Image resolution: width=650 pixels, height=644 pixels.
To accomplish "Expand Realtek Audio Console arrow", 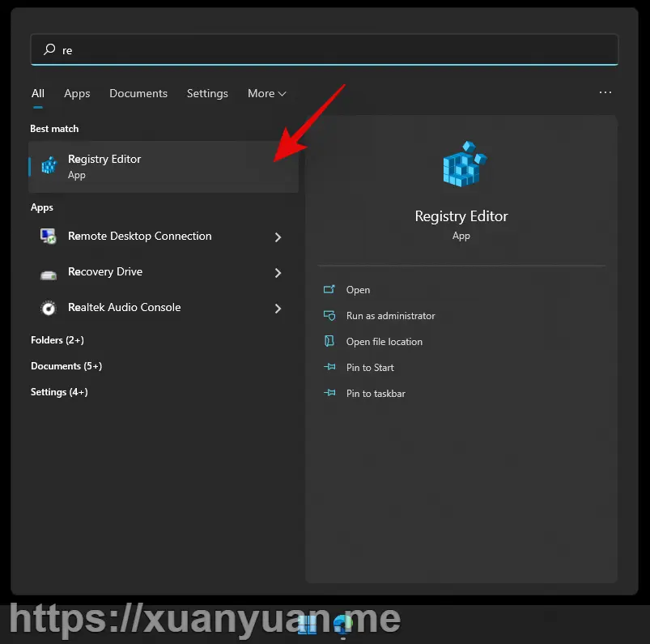I will (278, 309).
